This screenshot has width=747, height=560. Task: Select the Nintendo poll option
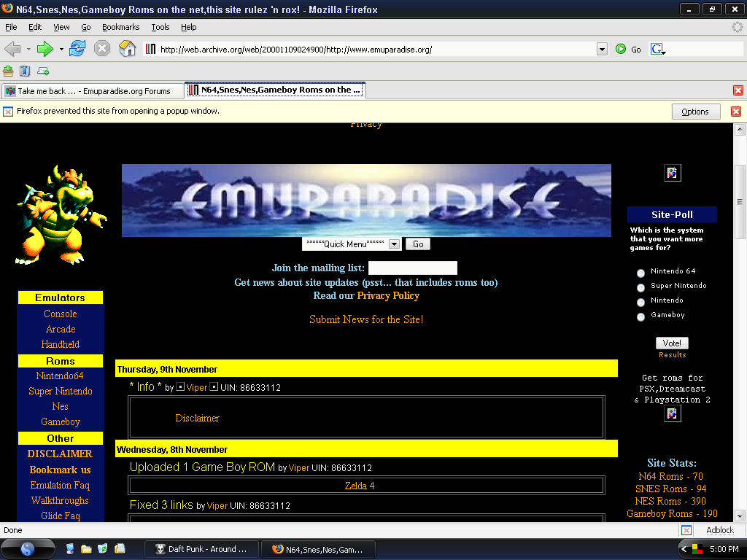tap(640, 303)
